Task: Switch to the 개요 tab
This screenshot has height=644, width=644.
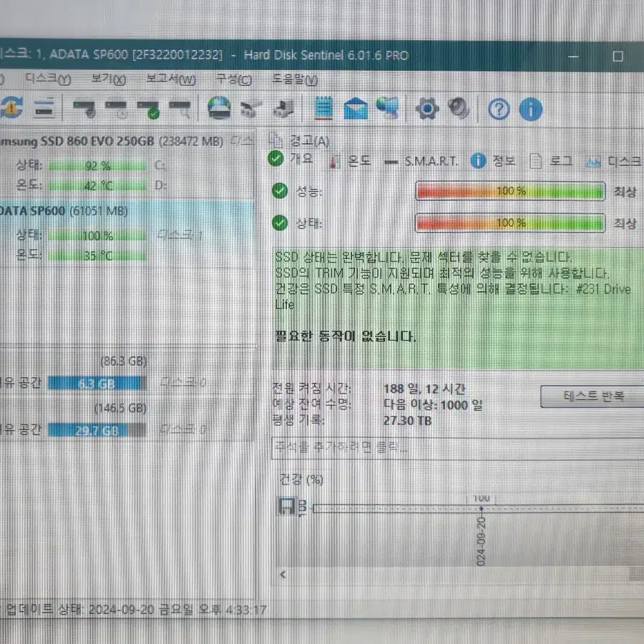Action: tap(291, 159)
